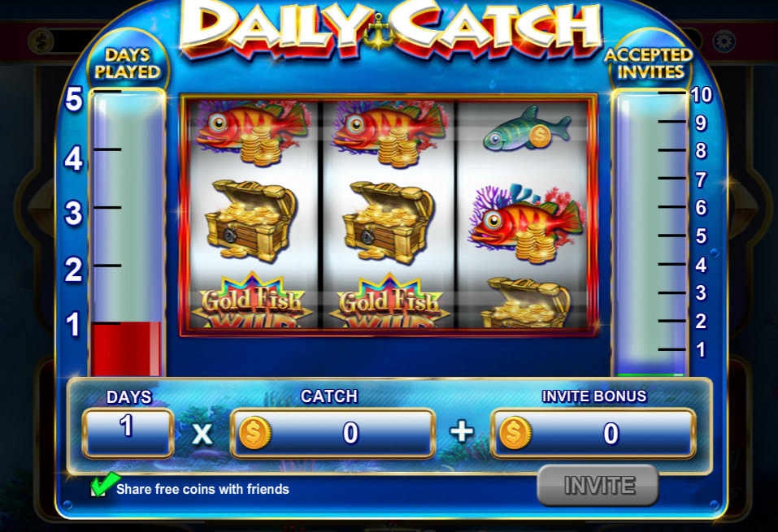Screen dimensions: 778x532
Task: Click the INVITE button
Action: [x=598, y=485]
